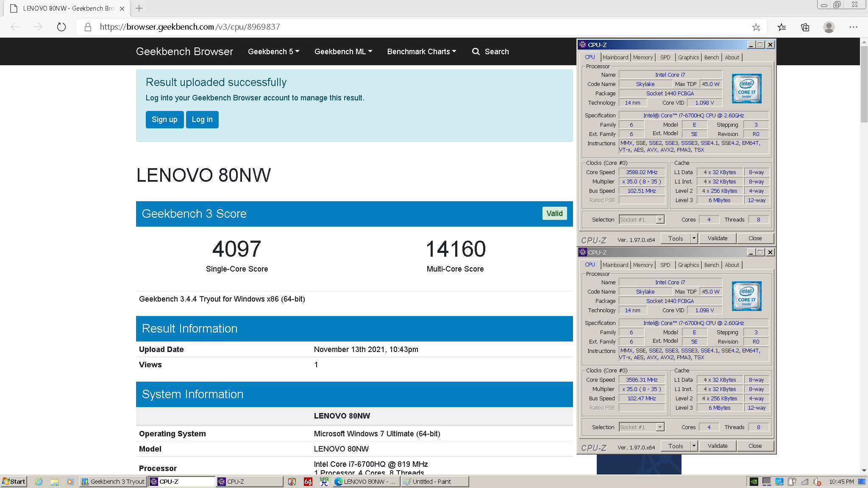Click the Bus Speed value 102.47 MHz in lower CPU-Z

coord(642,399)
